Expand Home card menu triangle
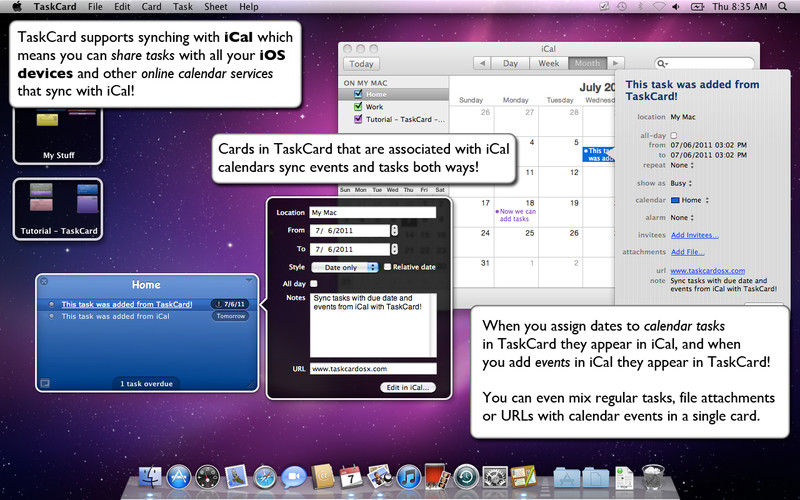800x500 pixels. point(249,281)
